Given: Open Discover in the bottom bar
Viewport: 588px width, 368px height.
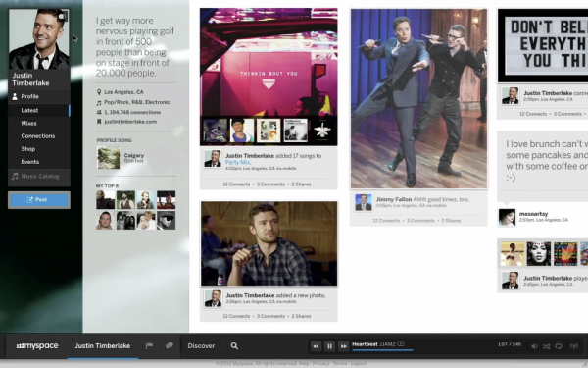Looking at the screenshot, I should (x=201, y=345).
